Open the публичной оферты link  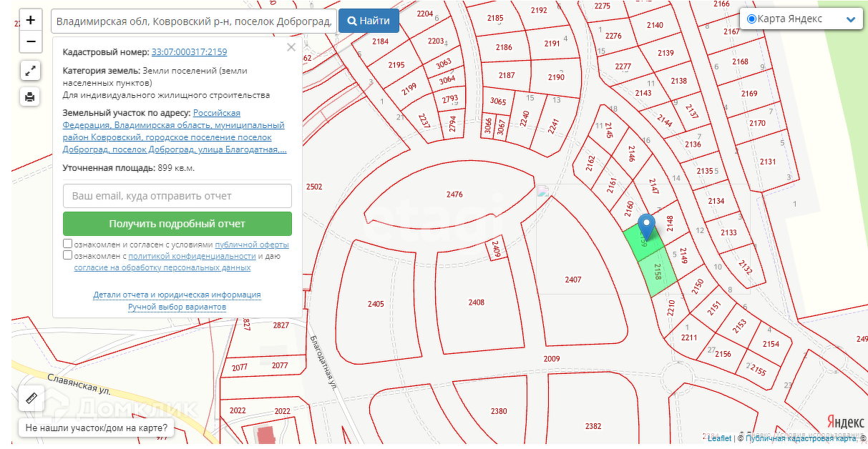coord(252,245)
